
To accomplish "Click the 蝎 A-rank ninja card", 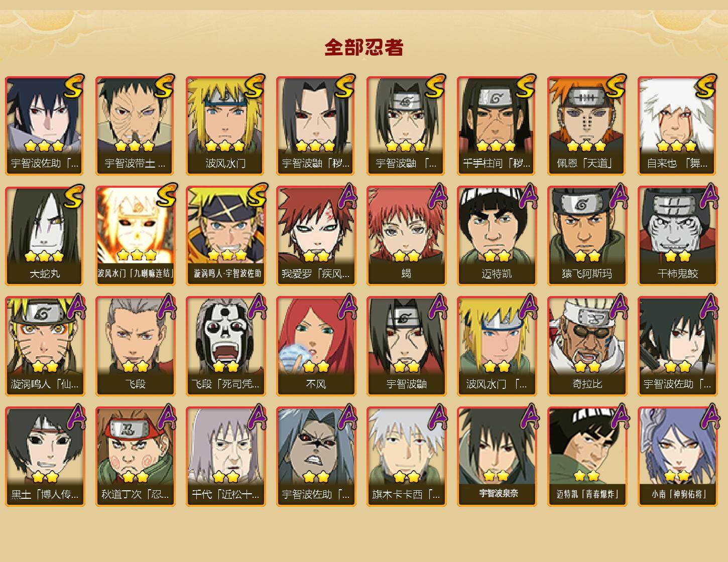I will tap(406, 236).
